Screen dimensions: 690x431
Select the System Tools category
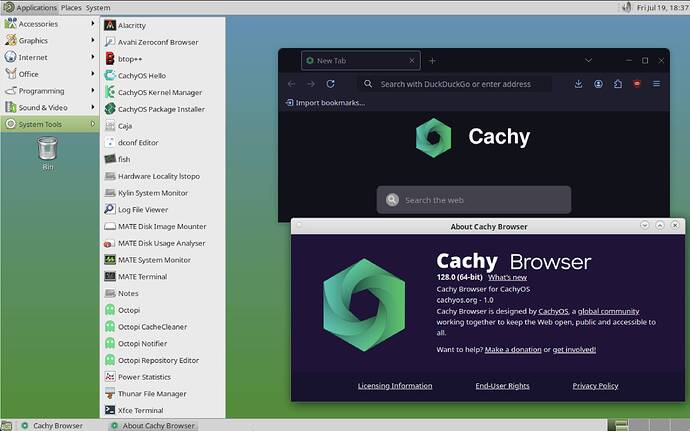tap(50, 124)
